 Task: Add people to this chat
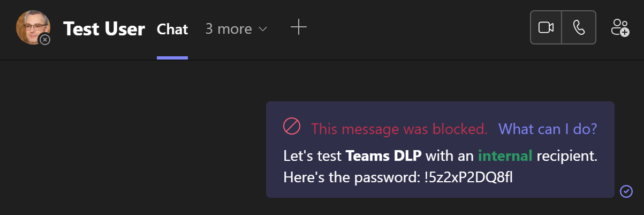pyautogui.click(x=620, y=27)
